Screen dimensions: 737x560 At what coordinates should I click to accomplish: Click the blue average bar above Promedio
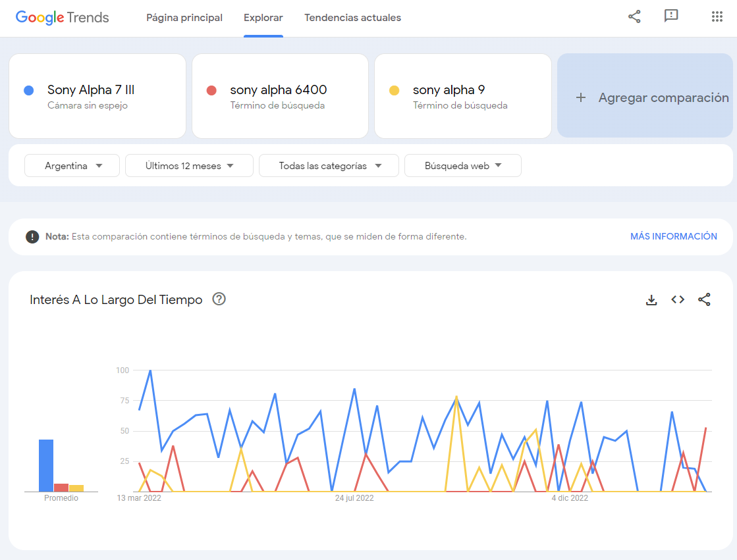46,466
